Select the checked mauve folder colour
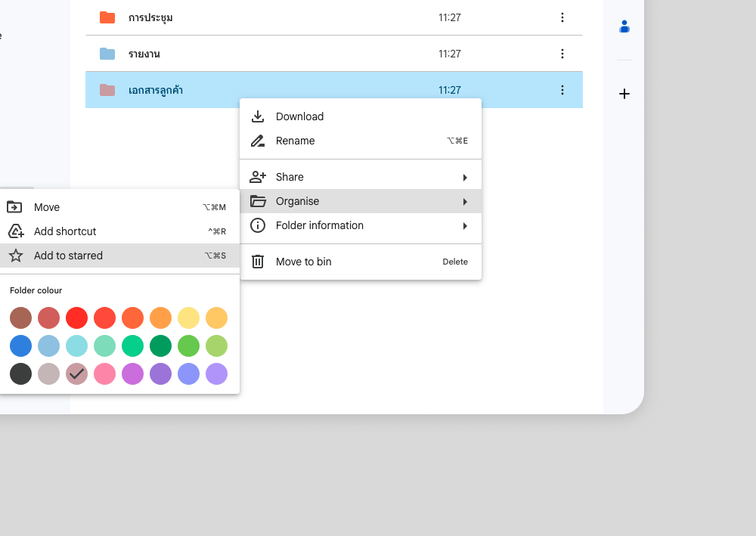 tap(76, 373)
